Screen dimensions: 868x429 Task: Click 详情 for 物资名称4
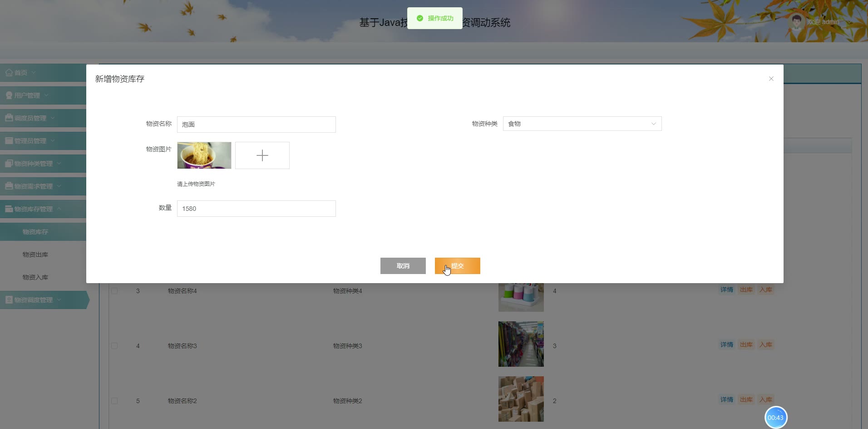[727, 289]
